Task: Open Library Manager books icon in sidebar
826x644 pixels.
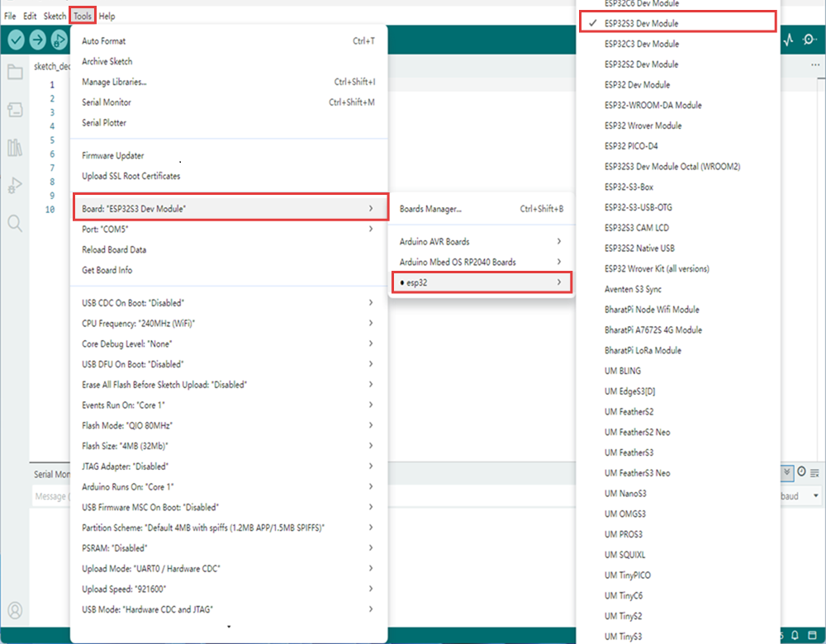Action: point(15,148)
